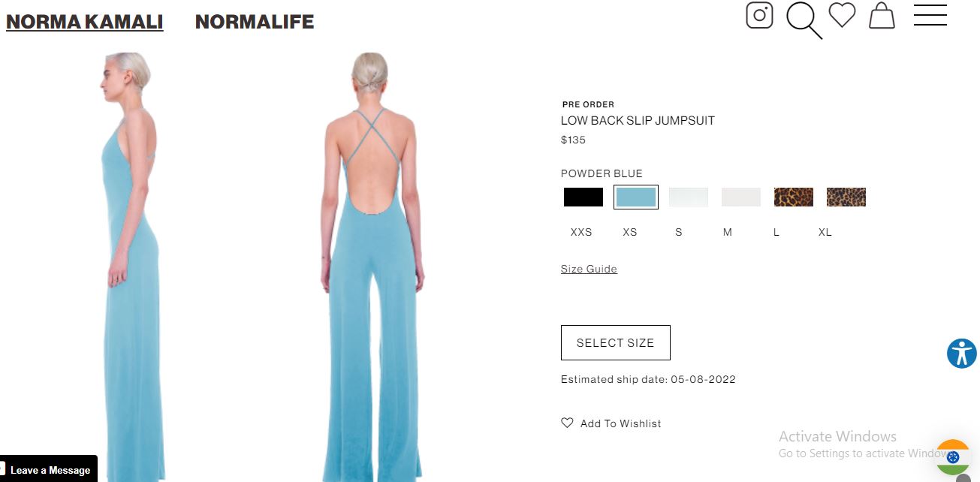
Task: Click the back view jumpsuit photo
Action: click(372, 267)
